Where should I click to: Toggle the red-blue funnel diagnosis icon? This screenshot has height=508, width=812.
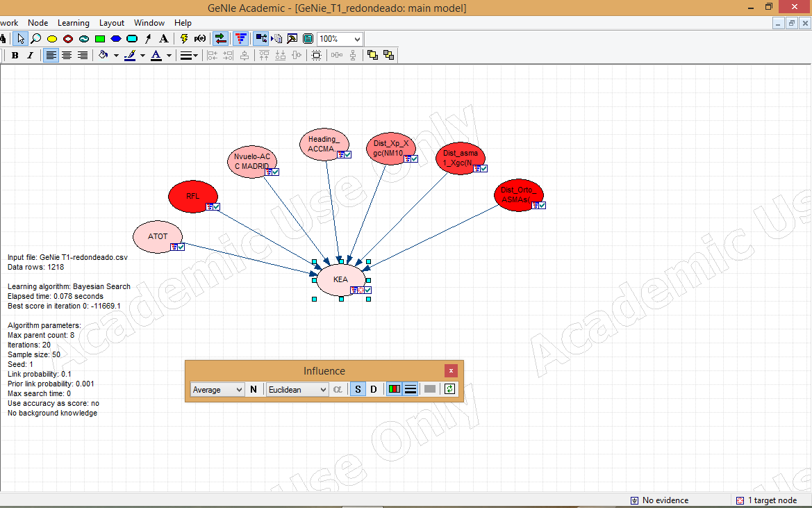[241, 39]
